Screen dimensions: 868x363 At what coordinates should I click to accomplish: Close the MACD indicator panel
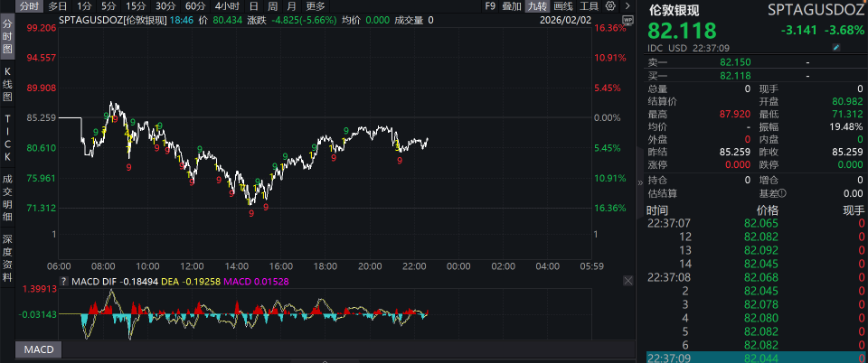pos(627,281)
